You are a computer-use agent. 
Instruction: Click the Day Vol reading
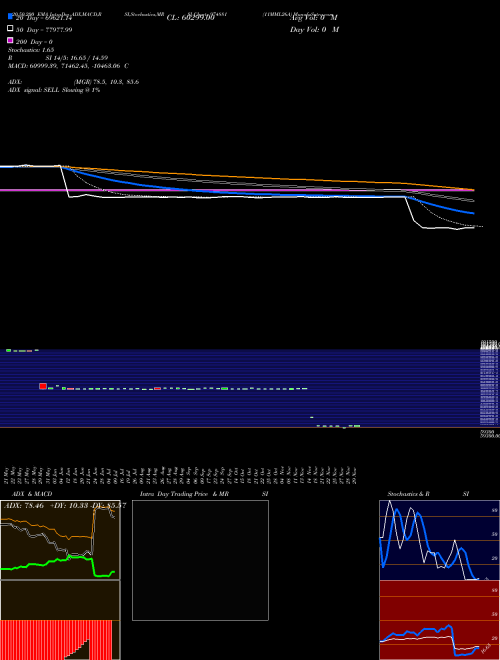pos(314,30)
